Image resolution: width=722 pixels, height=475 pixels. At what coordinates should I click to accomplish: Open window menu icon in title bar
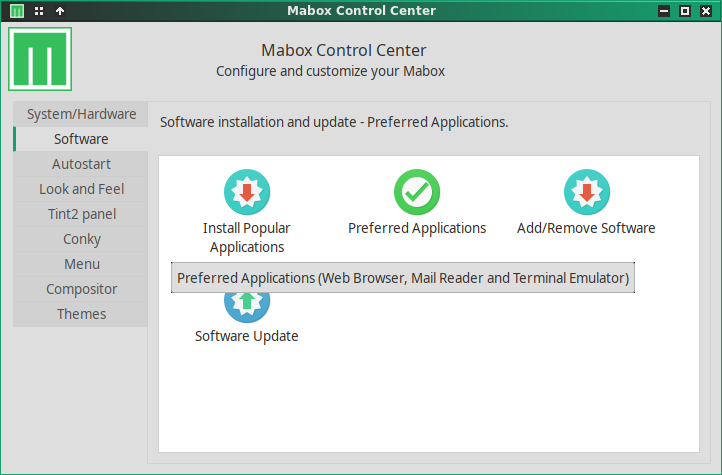coord(17,11)
